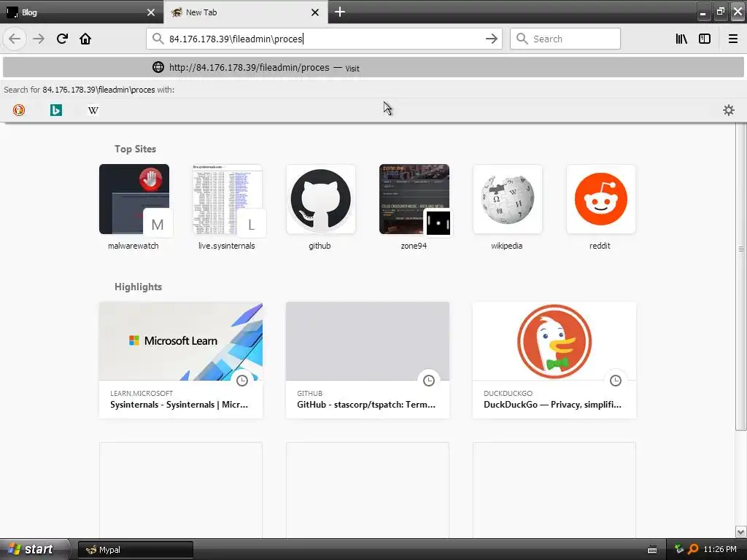The image size is (747, 560).
Task: Click the Go arrow in the URL bar
Action: (x=491, y=39)
